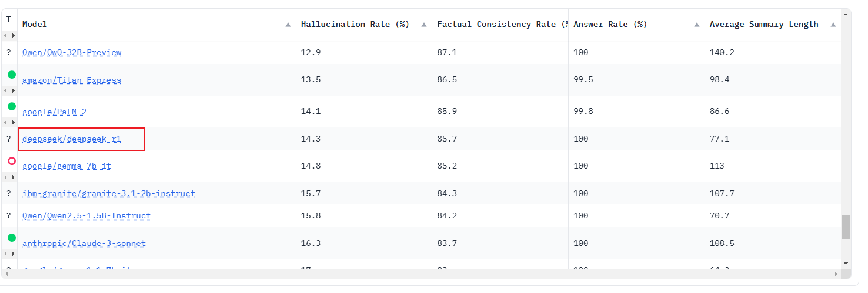Click question mark icon beside Qwen/QwQ-32B-Preview
This screenshot has height=293, width=868.
(8, 53)
